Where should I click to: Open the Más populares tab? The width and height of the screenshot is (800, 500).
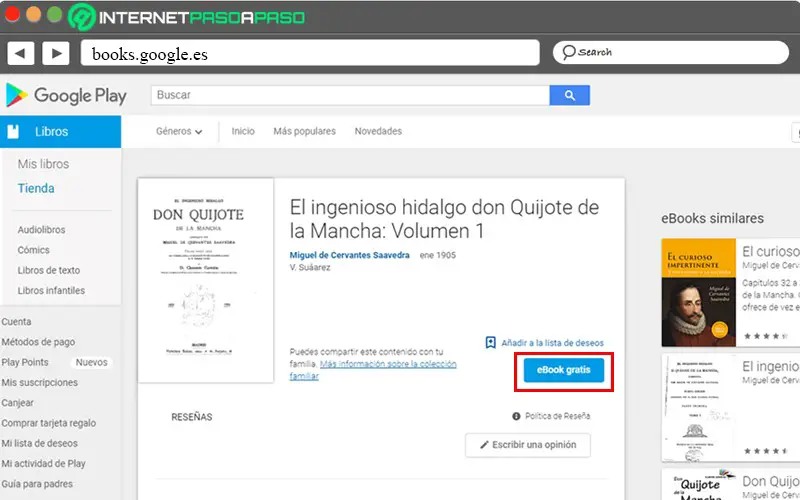click(305, 132)
